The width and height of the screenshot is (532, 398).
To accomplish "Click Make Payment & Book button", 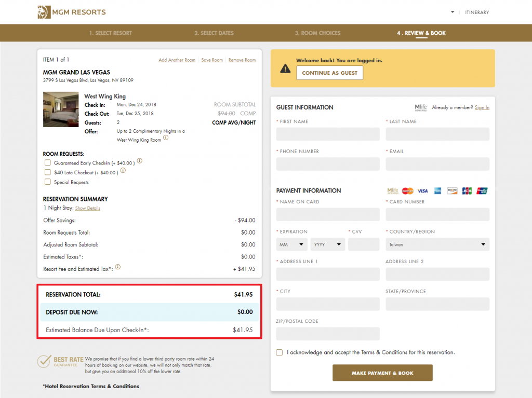I will [382, 373].
